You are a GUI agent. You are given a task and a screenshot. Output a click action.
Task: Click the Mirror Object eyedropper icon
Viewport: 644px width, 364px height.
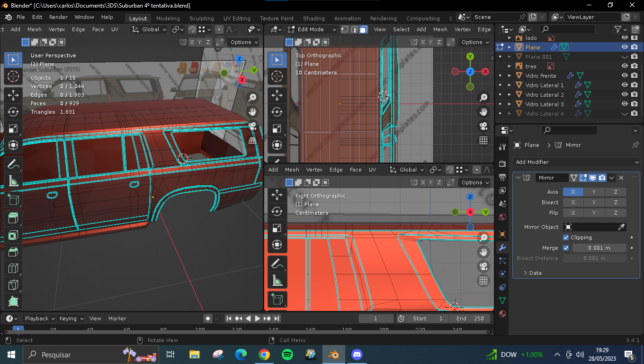622,227
